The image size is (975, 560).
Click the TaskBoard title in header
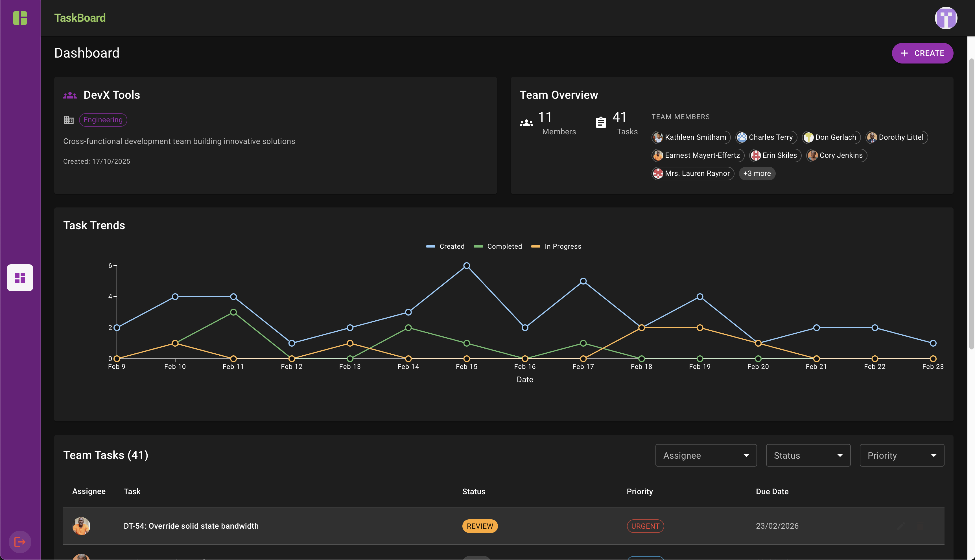click(x=80, y=18)
